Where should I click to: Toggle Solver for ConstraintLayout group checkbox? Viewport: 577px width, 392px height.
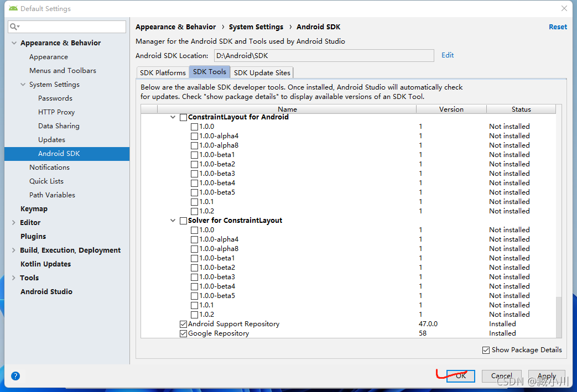click(x=183, y=221)
